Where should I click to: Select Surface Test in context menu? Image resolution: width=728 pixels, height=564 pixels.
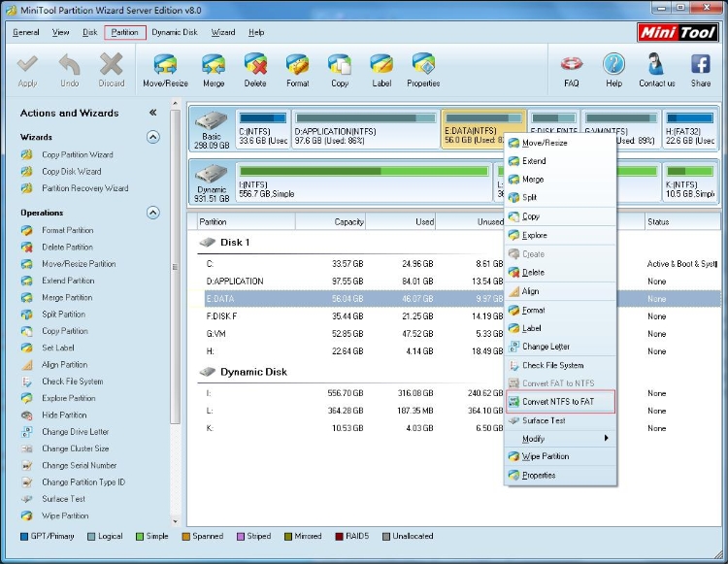[560, 420]
